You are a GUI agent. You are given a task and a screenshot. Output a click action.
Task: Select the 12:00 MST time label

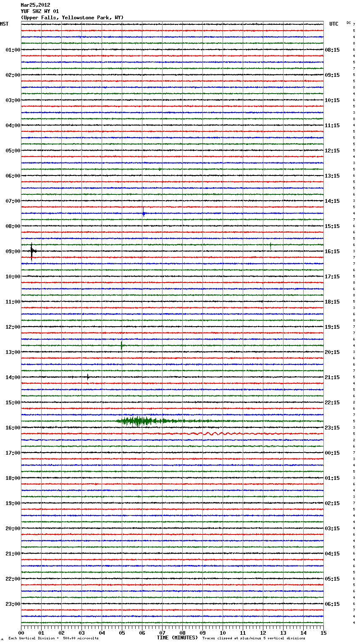pos(13,327)
